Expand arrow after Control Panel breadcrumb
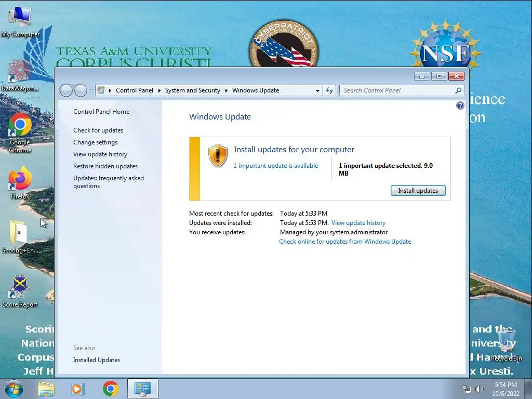The width and height of the screenshot is (532, 399). click(159, 90)
